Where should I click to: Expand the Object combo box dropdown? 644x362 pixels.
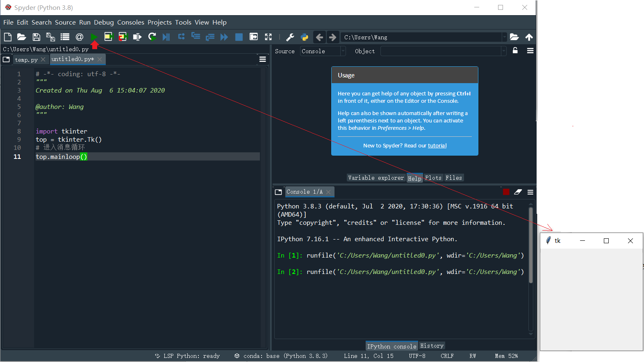(x=503, y=51)
